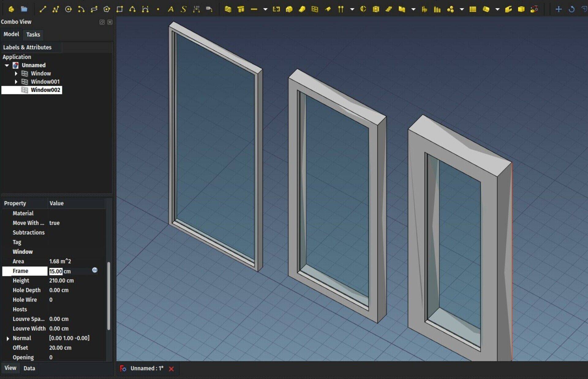
Task: Select the B-spline curve tool
Action: tap(132, 9)
